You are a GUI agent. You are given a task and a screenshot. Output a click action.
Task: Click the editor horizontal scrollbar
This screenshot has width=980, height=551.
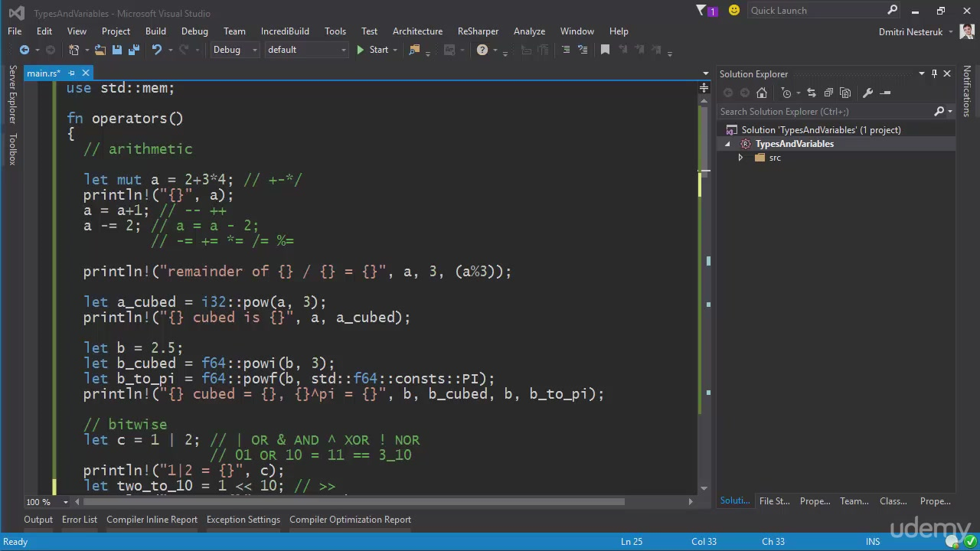click(352, 502)
